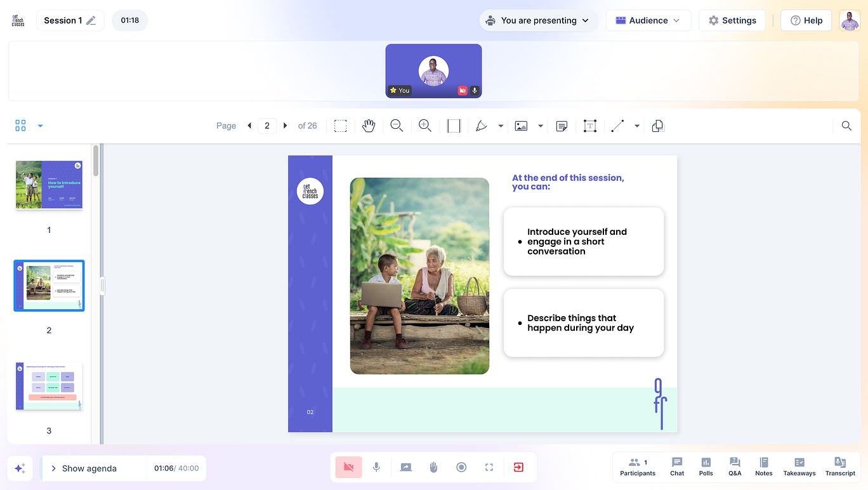Open the Q&A panel

click(735, 467)
